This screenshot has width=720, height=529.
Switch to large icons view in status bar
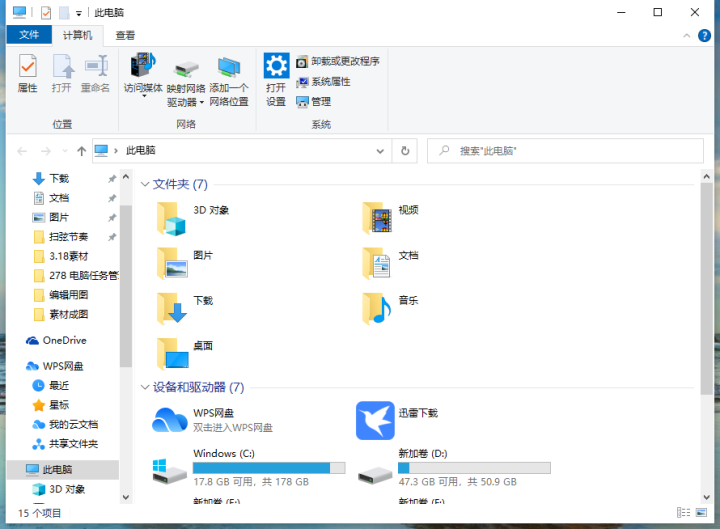tap(701, 512)
